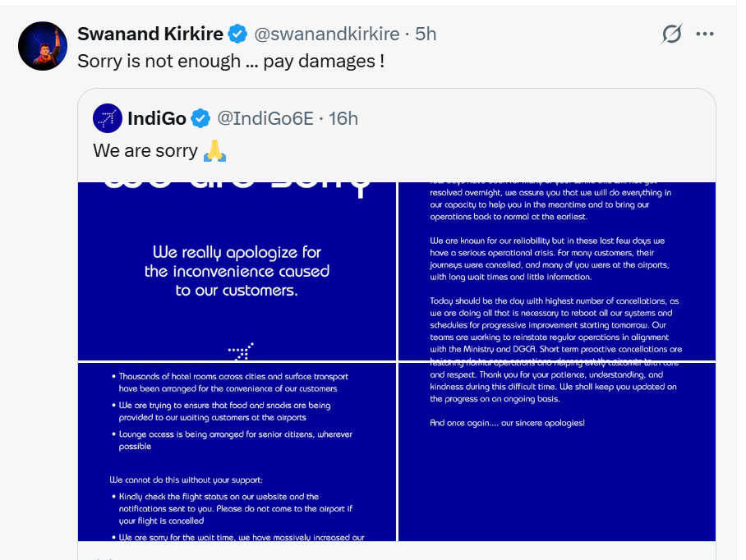Image resolution: width=746 pixels, height=560 pixels.
Task: Click the quoted text "We are sorry"
Action: (145, 151)
